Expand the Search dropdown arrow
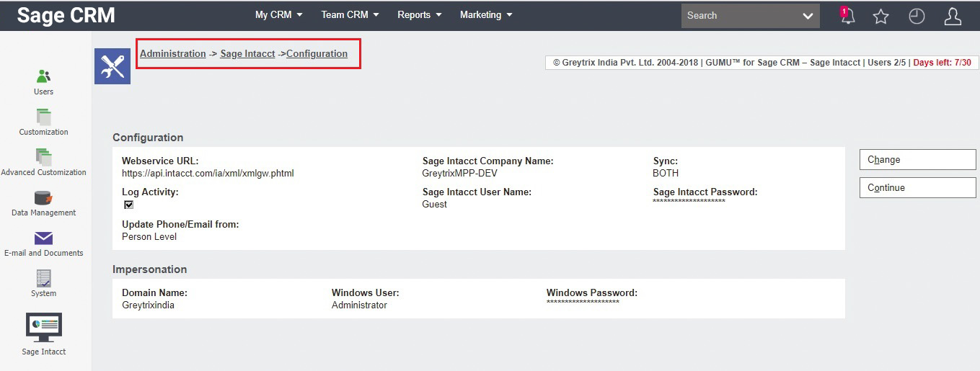The width and height of the screenshot is (980, 371). pos(808,16)
